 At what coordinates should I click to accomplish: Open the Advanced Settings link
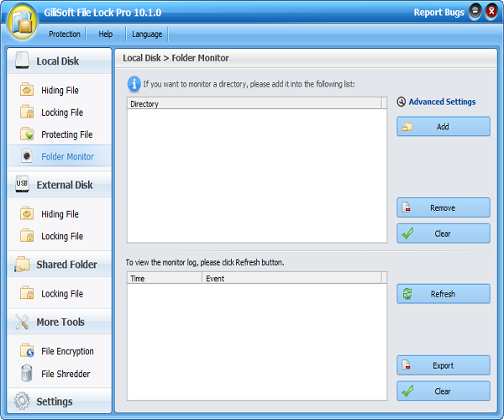click(x=442, y=102)
